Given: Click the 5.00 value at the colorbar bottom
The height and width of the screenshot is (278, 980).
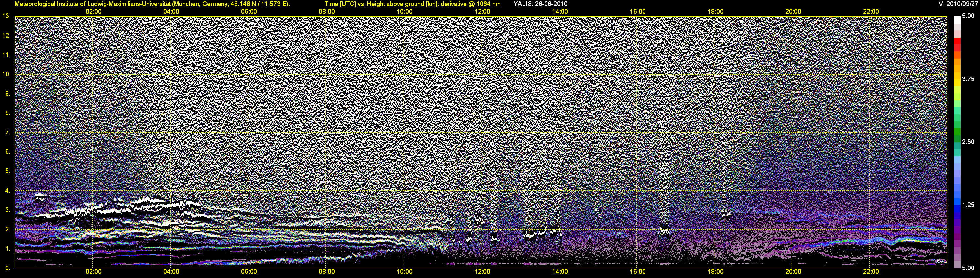Looking at the screenshot, I should pos(968,268).
